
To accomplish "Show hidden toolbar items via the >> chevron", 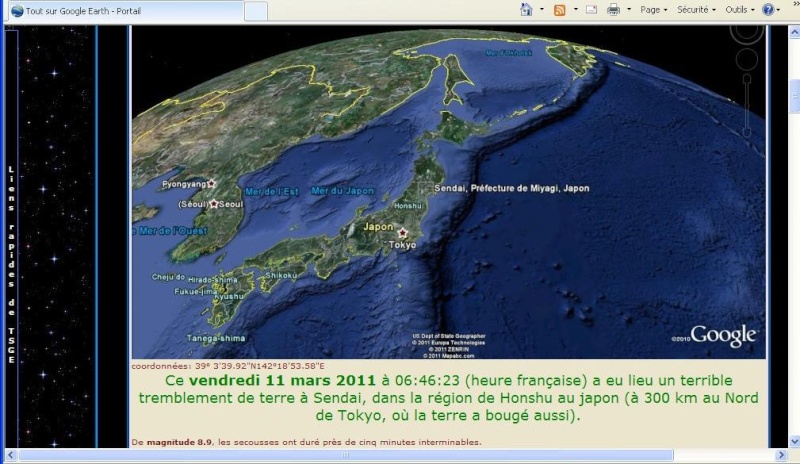I will coord(796,3).
